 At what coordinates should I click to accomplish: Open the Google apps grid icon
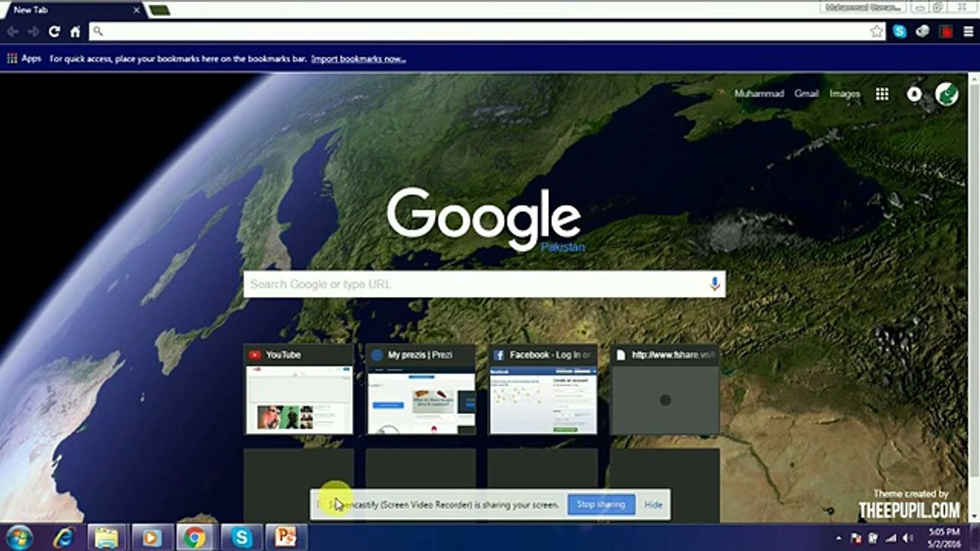click(x=882, y=93)
